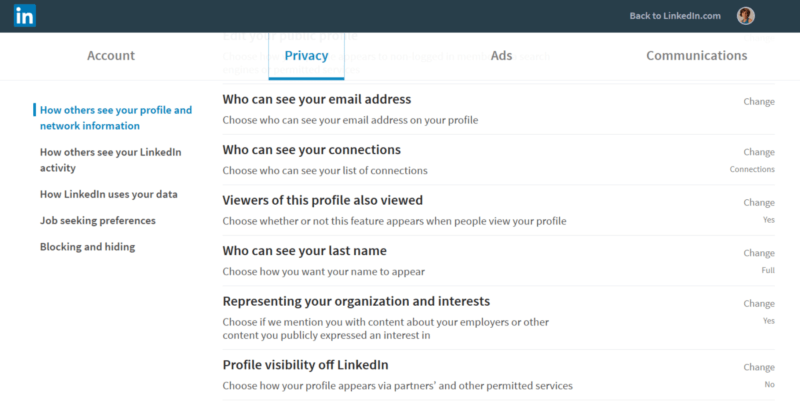Expand the Profile visibility off LinkedIn heading

point(305,365)
